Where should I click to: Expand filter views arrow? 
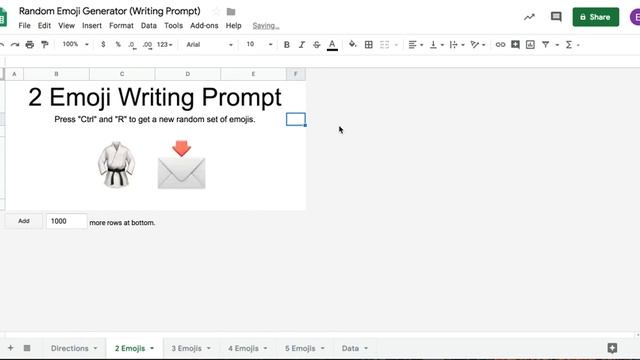coord(557,45)
